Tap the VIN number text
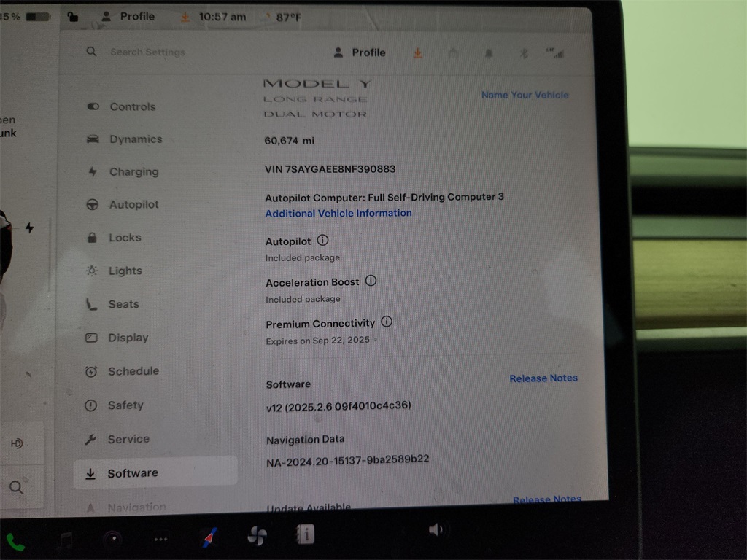The width and height of the screenshot is (747, 560). [x=330, y=169]
